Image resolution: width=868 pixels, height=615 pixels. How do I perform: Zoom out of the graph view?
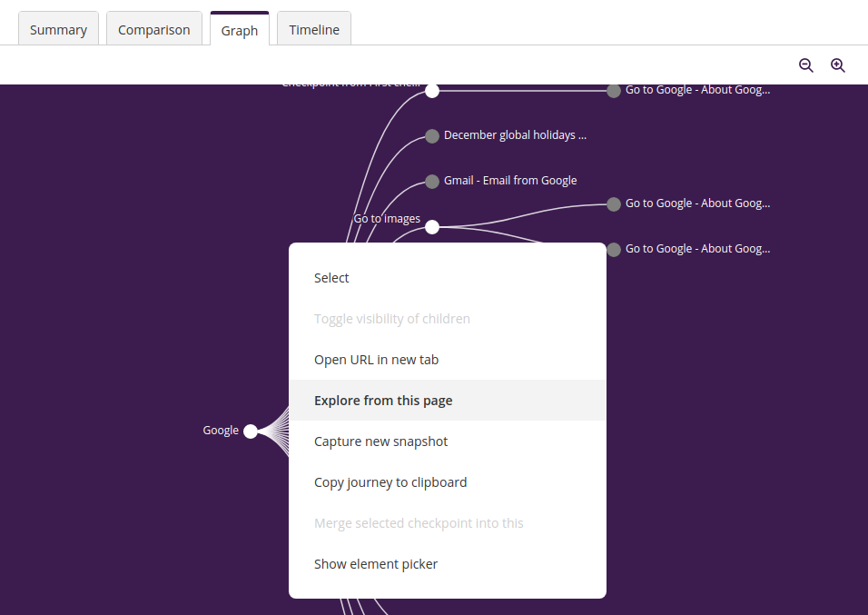tap(806, 65)
